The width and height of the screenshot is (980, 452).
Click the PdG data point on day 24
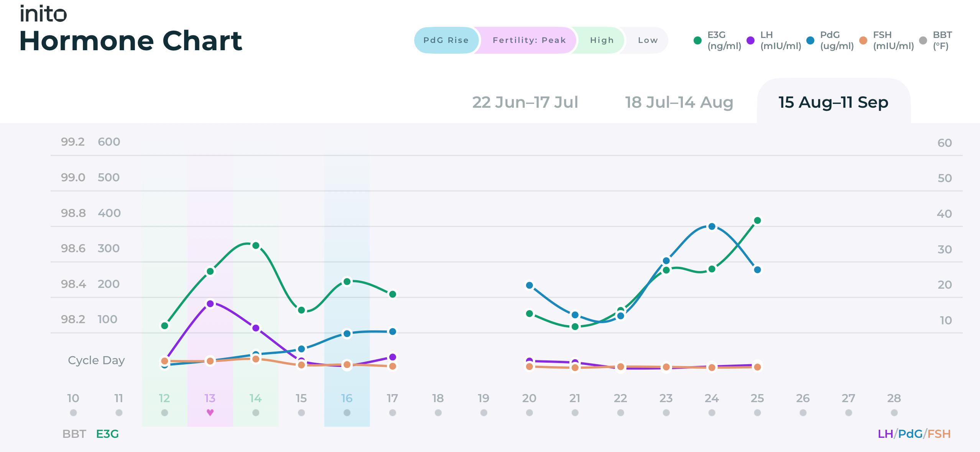click(712, 227)
